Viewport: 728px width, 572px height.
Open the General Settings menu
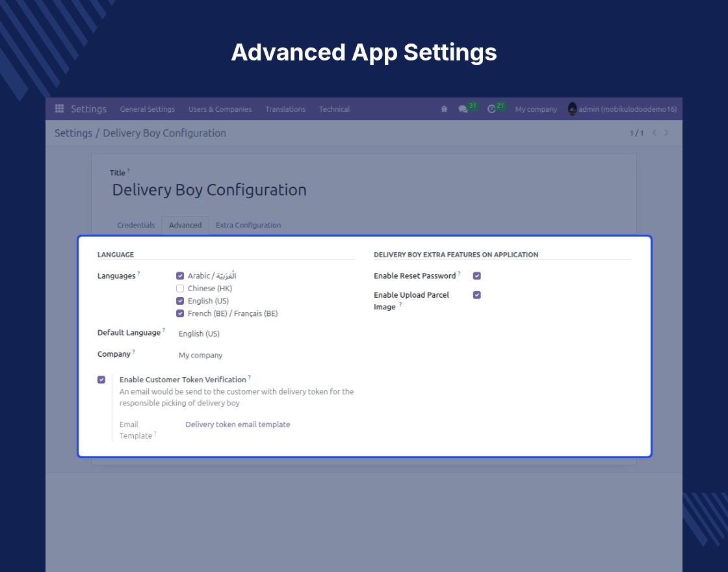[147, 109]
